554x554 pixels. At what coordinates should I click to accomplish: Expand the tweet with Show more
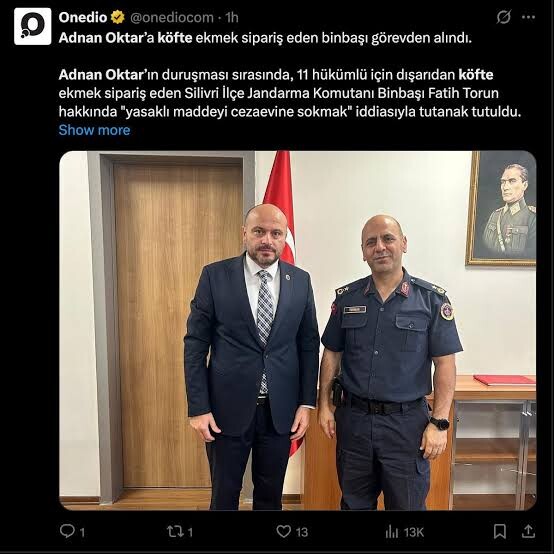(94, 130)
